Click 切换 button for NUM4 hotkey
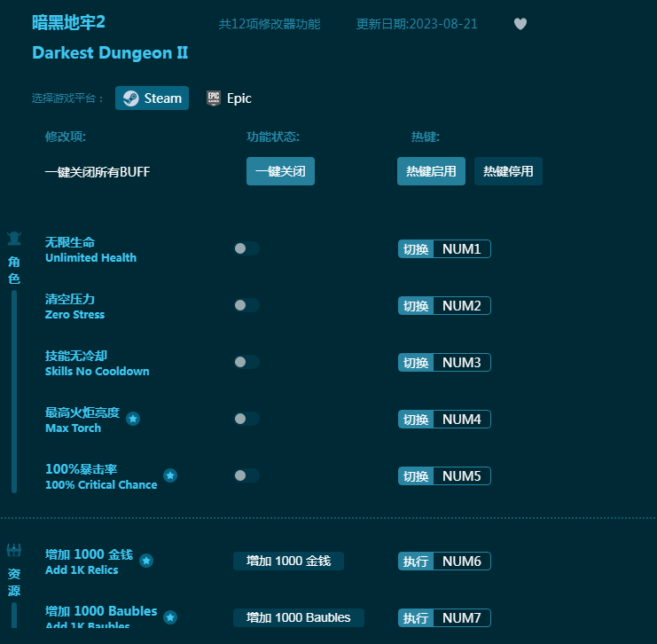 pos(416,420)
